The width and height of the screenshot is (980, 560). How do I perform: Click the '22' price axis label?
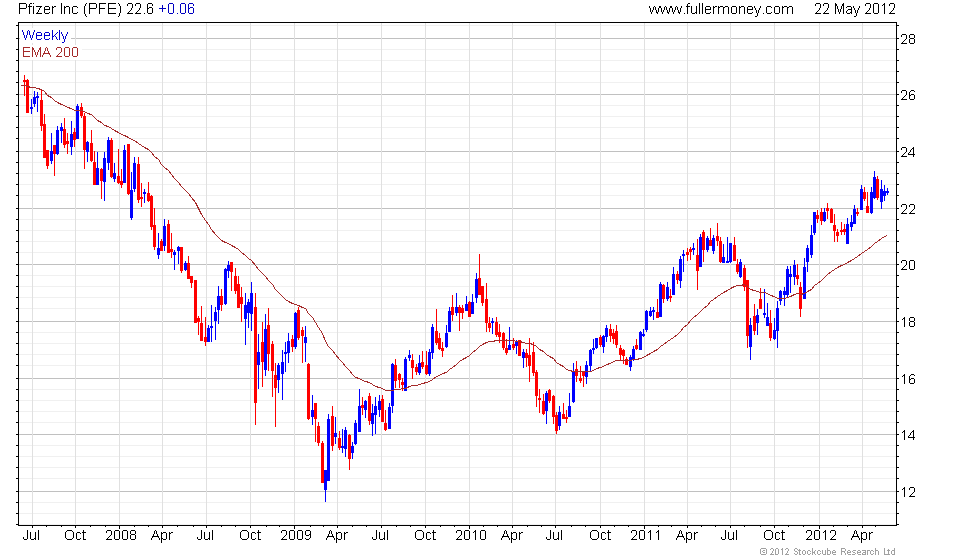(x=908, y=209)
